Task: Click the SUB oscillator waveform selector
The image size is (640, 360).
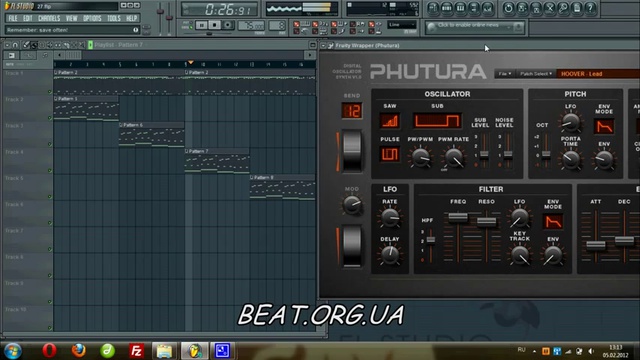Action: point(437,121)
